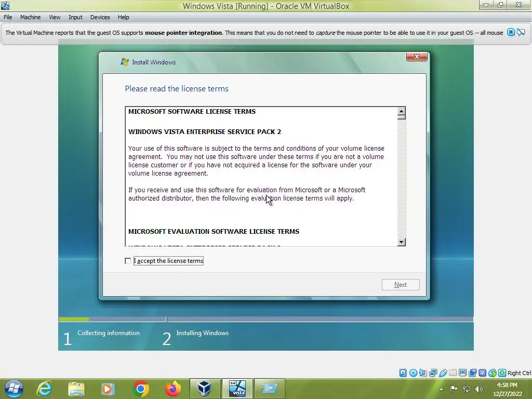Click the Next button in Install Windows

click(401, 285)
